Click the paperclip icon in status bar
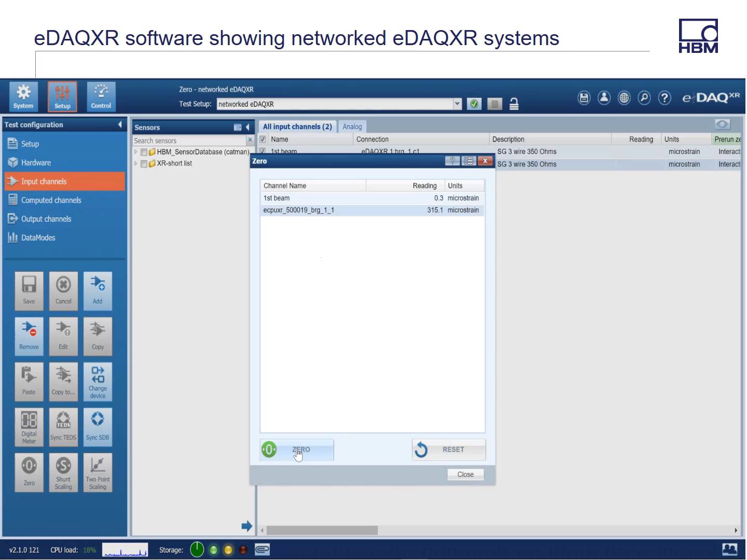 (x=262, y=550)
